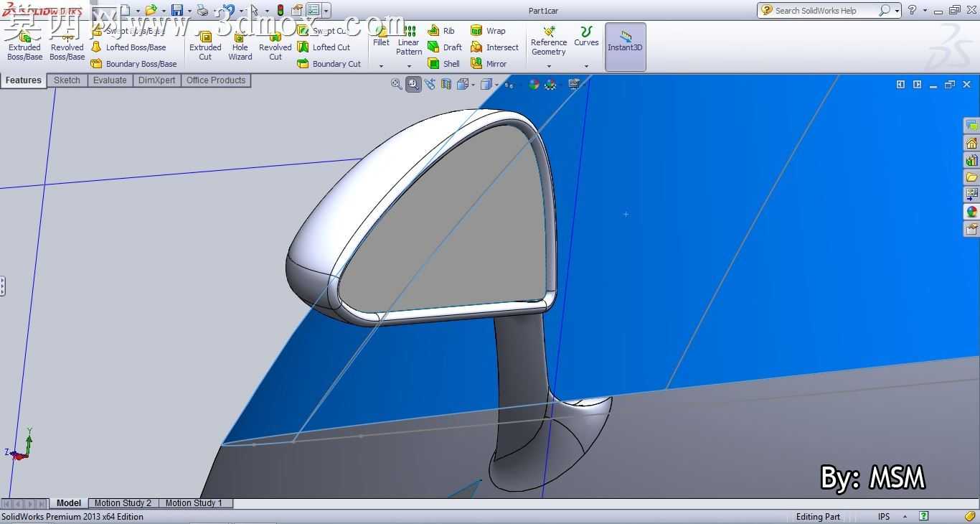Screen dimensions: 980x524
Task: Open Appearances and Scenes task pane
Action: pyautogui.click(x=971, y=212)
